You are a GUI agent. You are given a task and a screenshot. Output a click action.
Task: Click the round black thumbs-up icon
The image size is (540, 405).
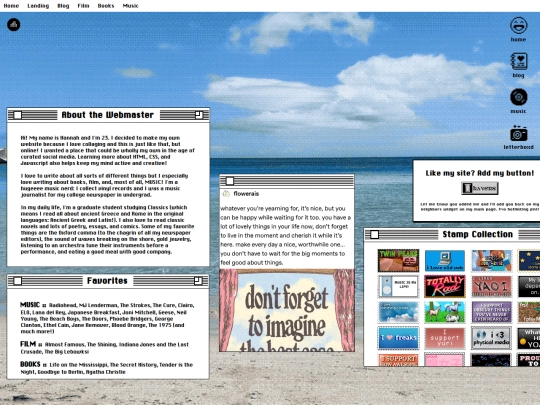pos(14,24)
